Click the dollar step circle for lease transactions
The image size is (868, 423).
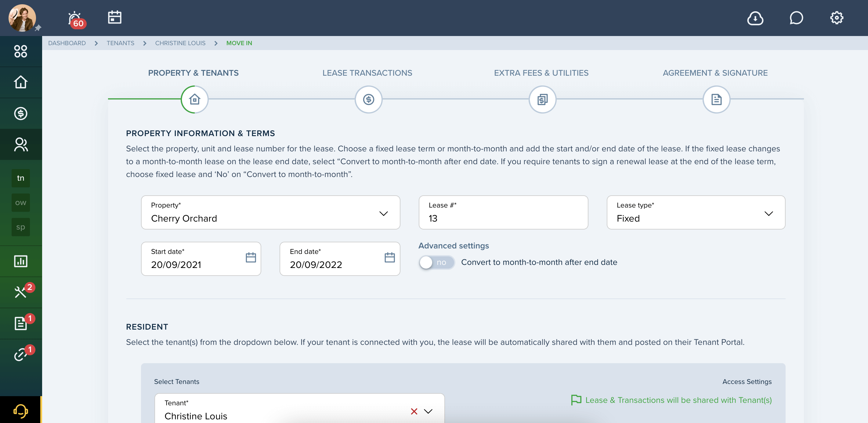tap(368, 99)
